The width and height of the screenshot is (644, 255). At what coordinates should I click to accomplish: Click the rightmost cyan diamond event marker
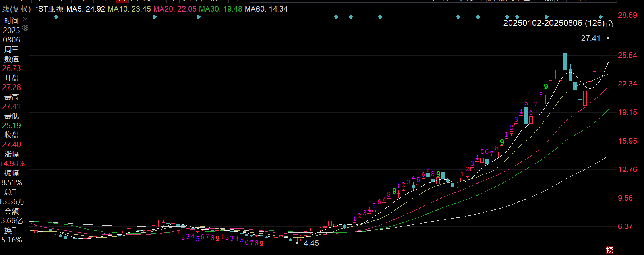[x=601, y=17]
